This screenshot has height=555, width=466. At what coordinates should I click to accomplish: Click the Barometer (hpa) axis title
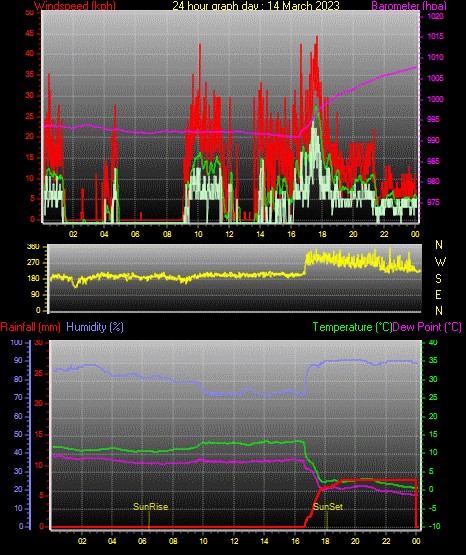pyautogui.click(x=409, y=6)
